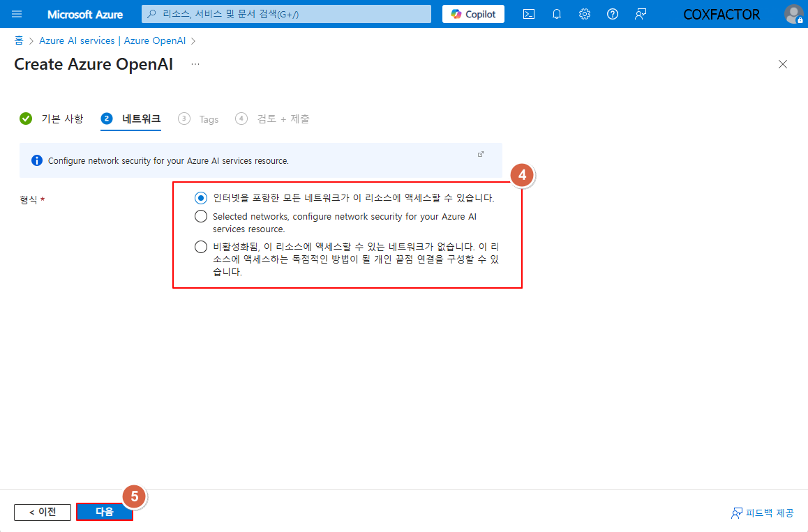Select the Selected networks radio option

pos(201,216)
